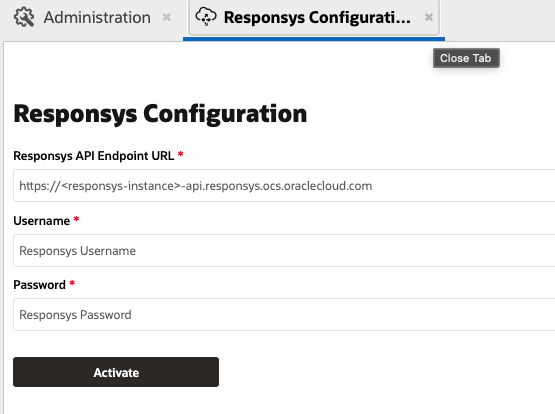Focus the Responsys Username input field
The image size is (555, 414).
pyautogui.click(x=284, y=251)
